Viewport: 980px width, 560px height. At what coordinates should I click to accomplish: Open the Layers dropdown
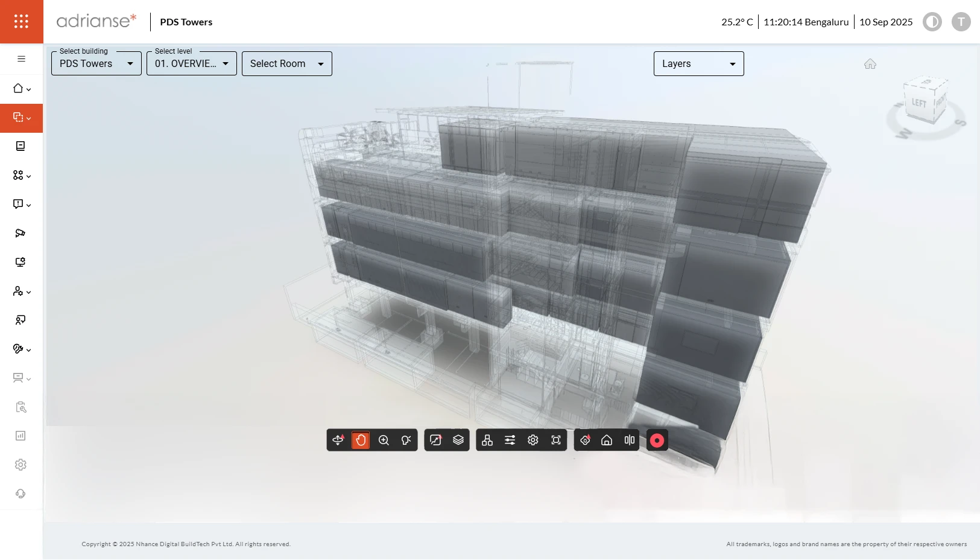tap(698, 63)
